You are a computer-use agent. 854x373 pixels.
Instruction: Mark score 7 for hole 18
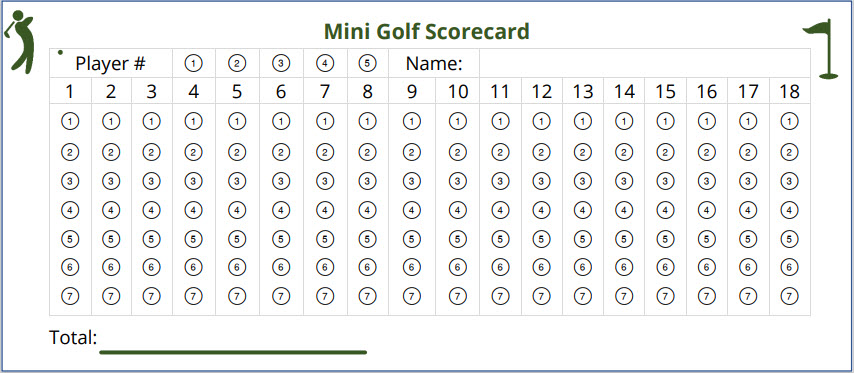tap(789, 296)
